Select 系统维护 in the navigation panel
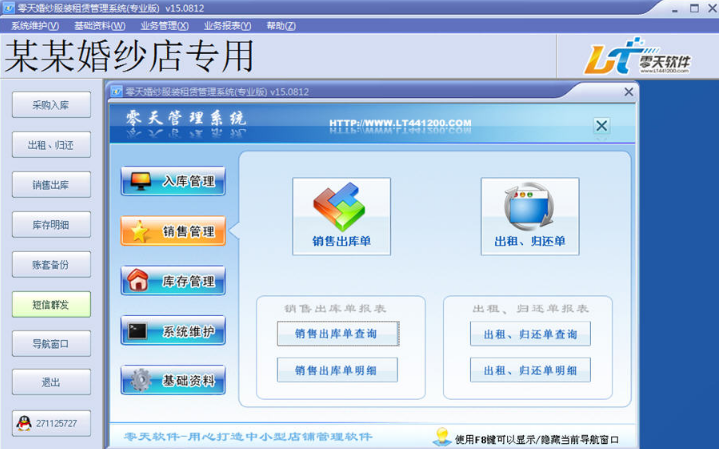The width and height of the screenshot is (720, 449). 173,331
